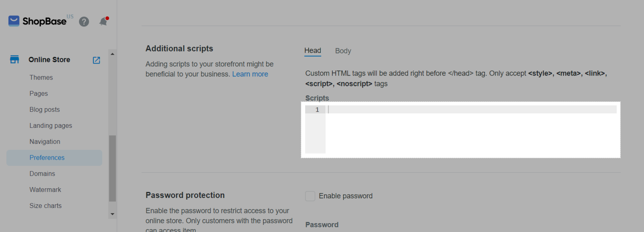Navigate to Landing pages
This screenshot has width=644, height=232.
(51, 125)
